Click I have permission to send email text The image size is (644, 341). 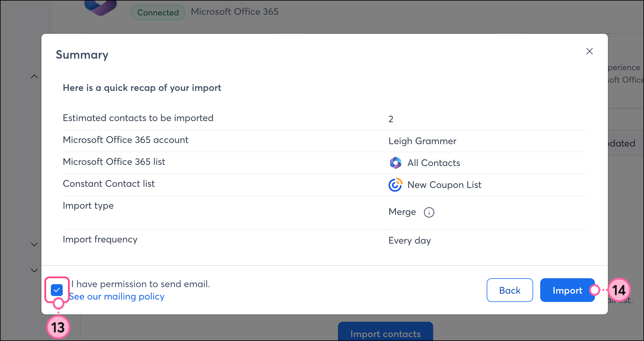(140, 284)
